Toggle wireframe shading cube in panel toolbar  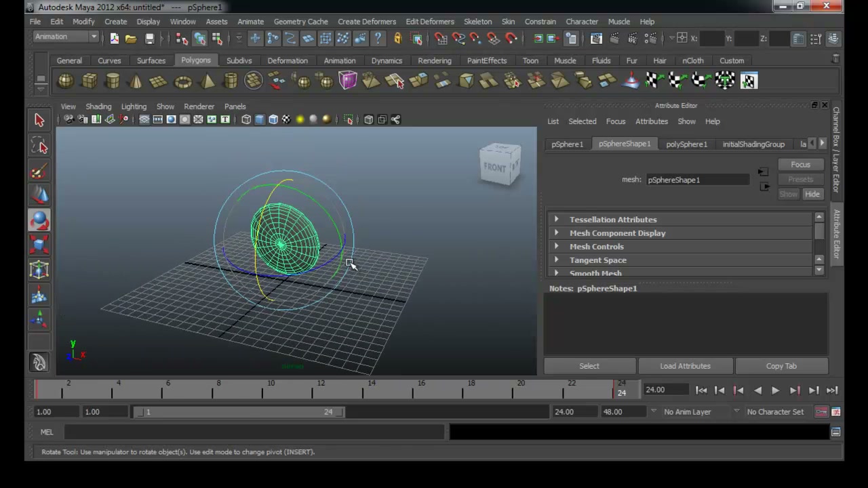tap(246, 120)
